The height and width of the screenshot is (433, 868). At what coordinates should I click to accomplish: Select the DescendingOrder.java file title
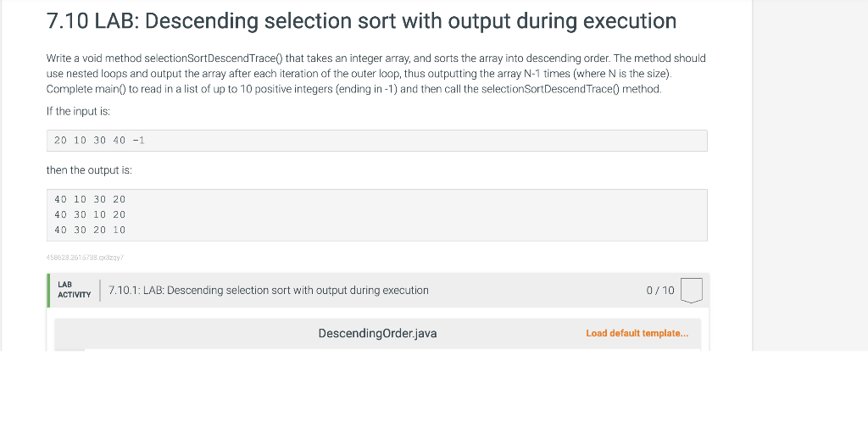(377, 333)
